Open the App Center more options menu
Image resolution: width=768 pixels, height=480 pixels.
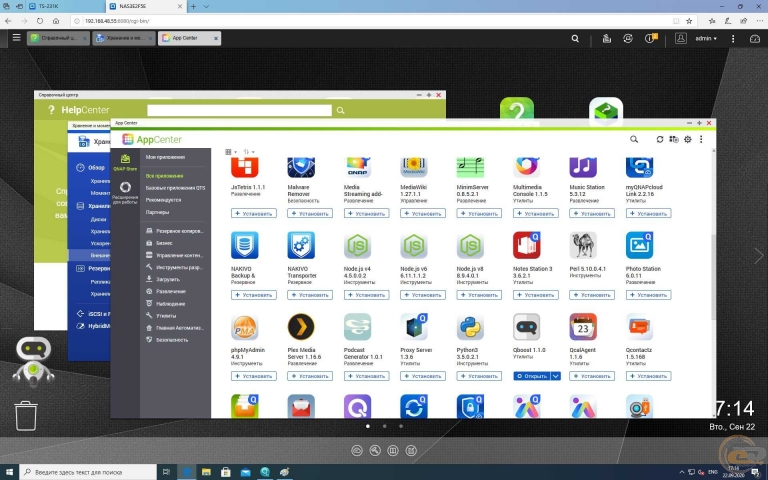click(x=701, y=140)
